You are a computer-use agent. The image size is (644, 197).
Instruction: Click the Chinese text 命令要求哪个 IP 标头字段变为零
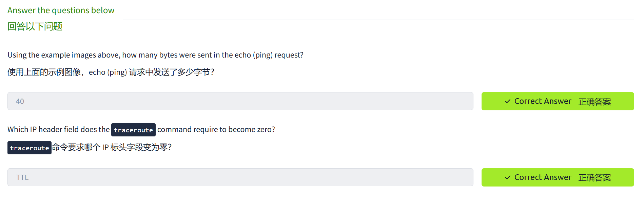point(112,148)
